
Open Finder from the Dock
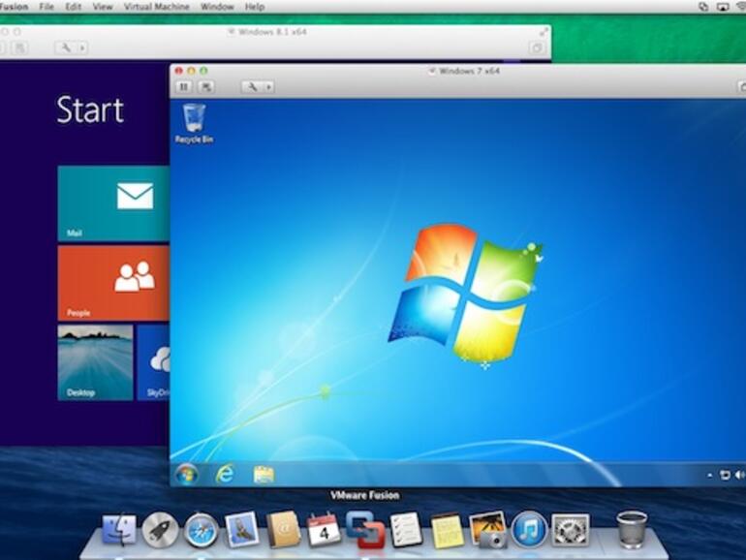pos(118,529)
